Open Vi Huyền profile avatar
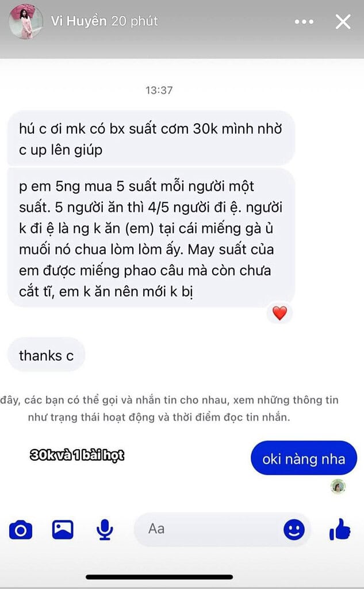The image size is (364, 589). [x=25, y=22]
